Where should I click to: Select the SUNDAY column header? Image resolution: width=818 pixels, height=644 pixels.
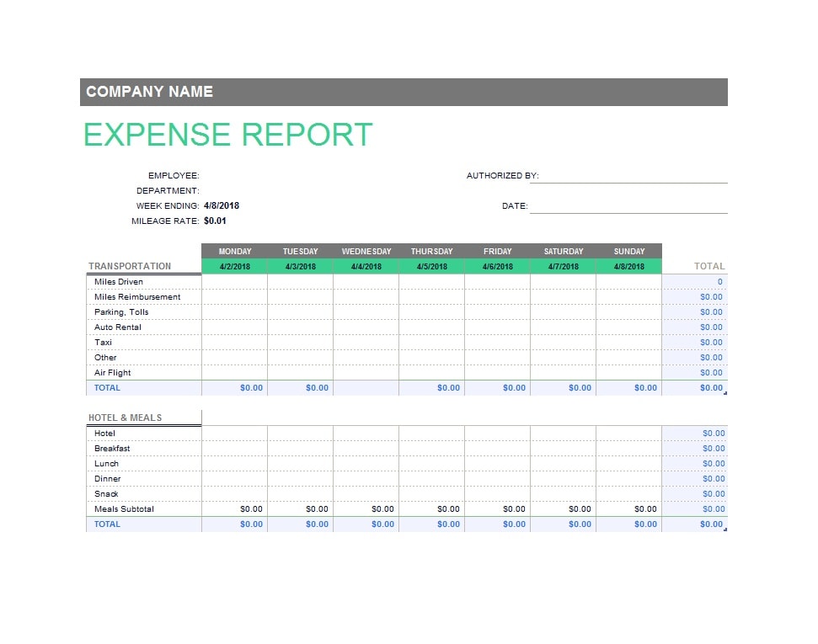pyautogui.click(x=629, y=252)
